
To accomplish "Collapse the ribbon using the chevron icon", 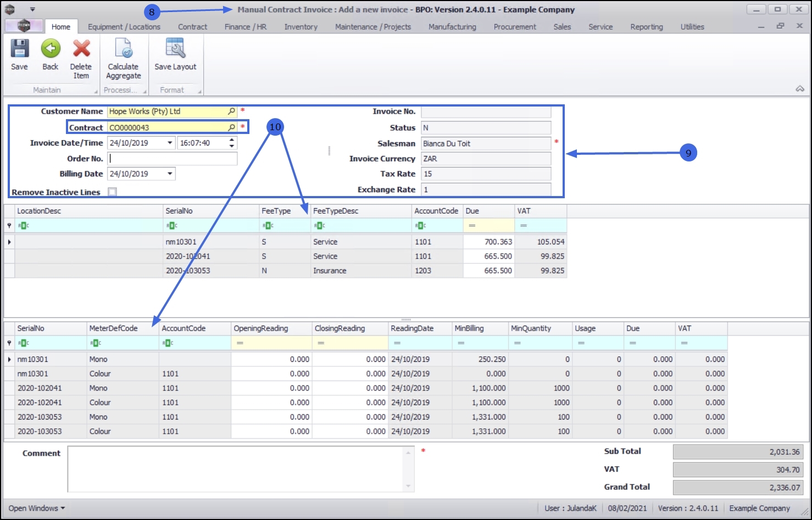I will (x=800, y=89).
